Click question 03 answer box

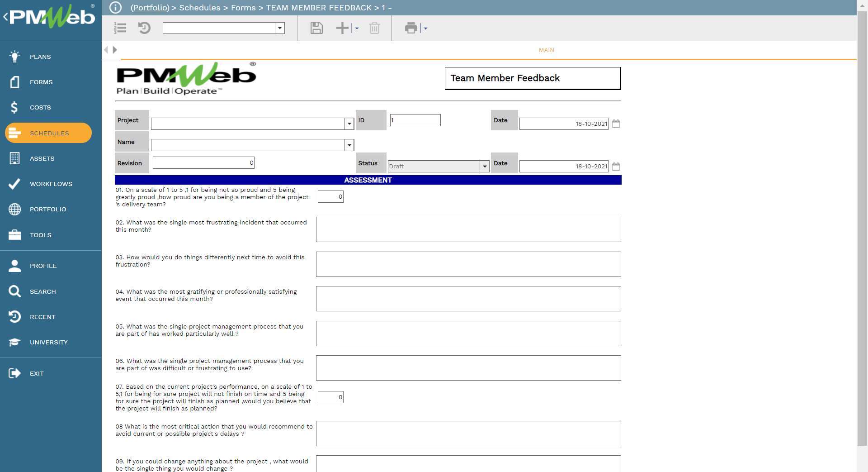tap(468, 264)
